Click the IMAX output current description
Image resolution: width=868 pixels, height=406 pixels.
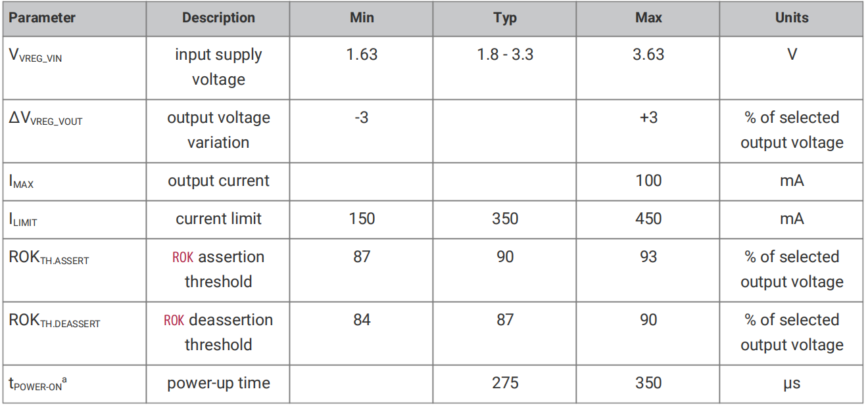tap(218, 181)
